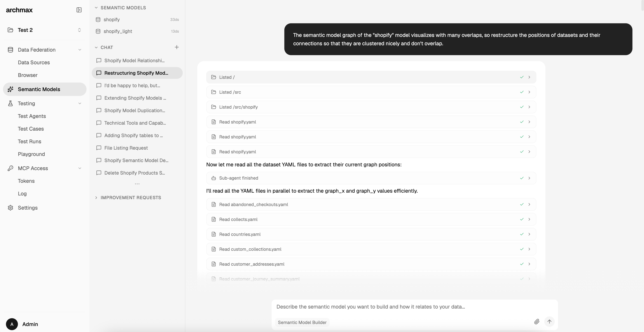Viewport: 644px width, 332px height.
Task: Click the Admin avatar
Action: [x=12, y=324]
